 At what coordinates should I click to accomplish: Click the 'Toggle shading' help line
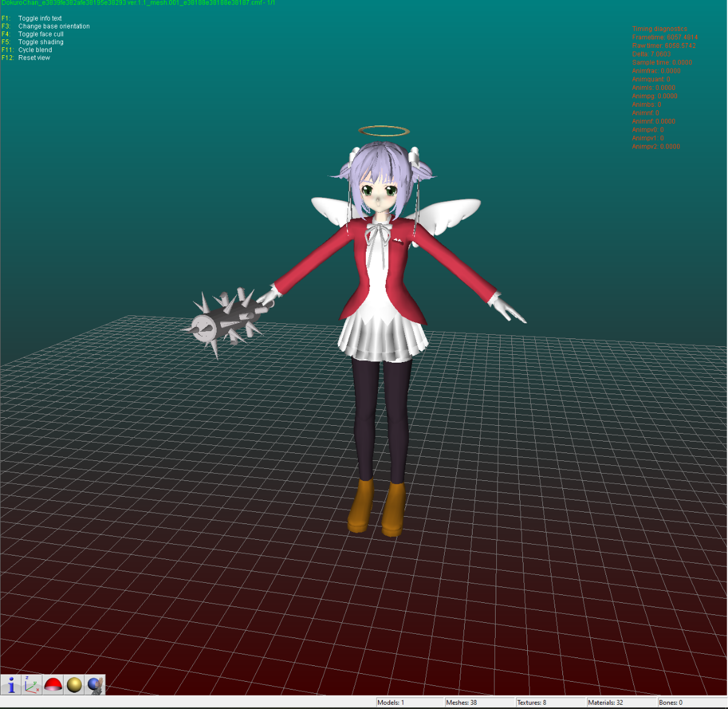point(41,42)
